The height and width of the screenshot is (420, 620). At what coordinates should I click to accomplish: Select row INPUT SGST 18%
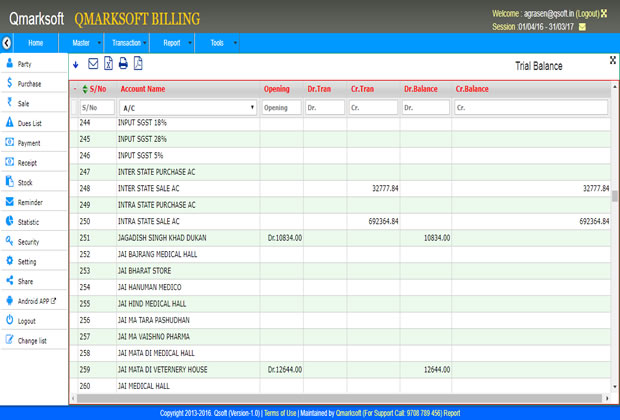pyautogui.click(x=340, y=123)
